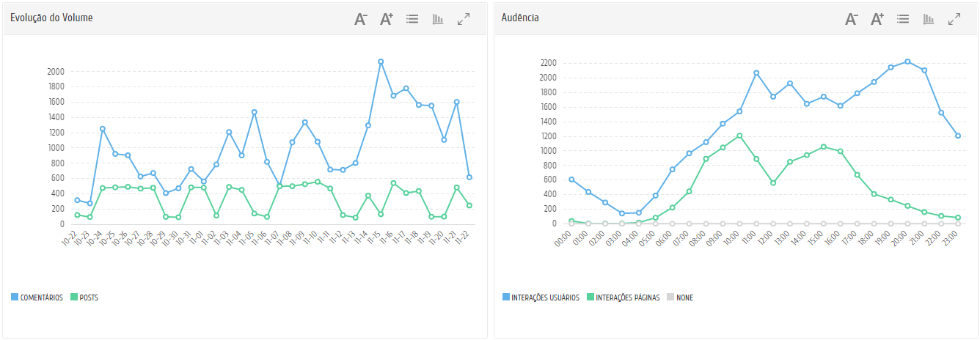
Task: Switch Evolução do Volume to bar chart
Action: [438, 19]
